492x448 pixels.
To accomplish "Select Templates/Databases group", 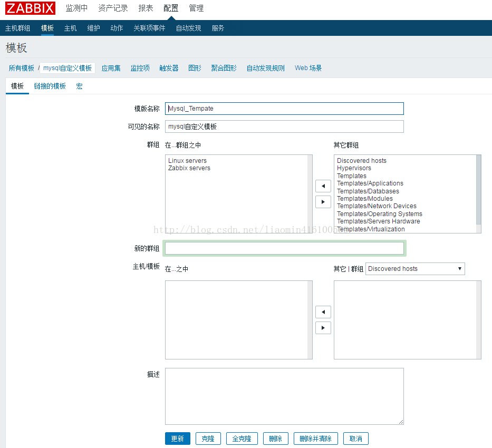I will pos(368,191).
